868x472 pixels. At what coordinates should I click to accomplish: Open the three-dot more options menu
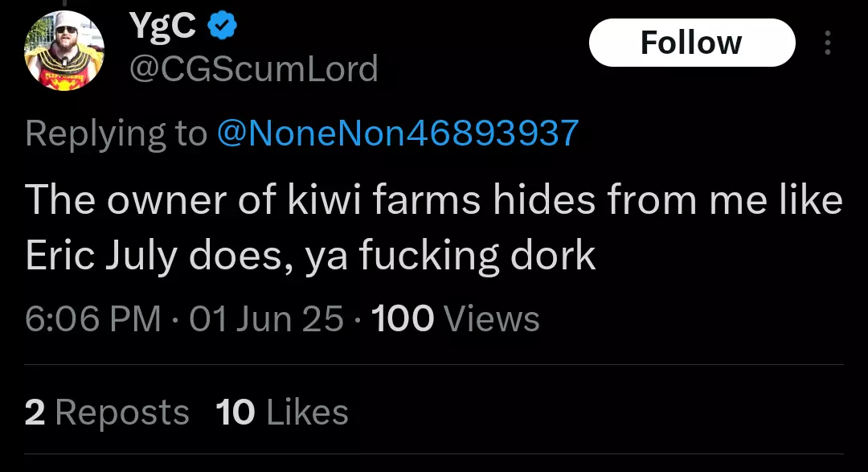pyautogui.click(x=828, y=43)
